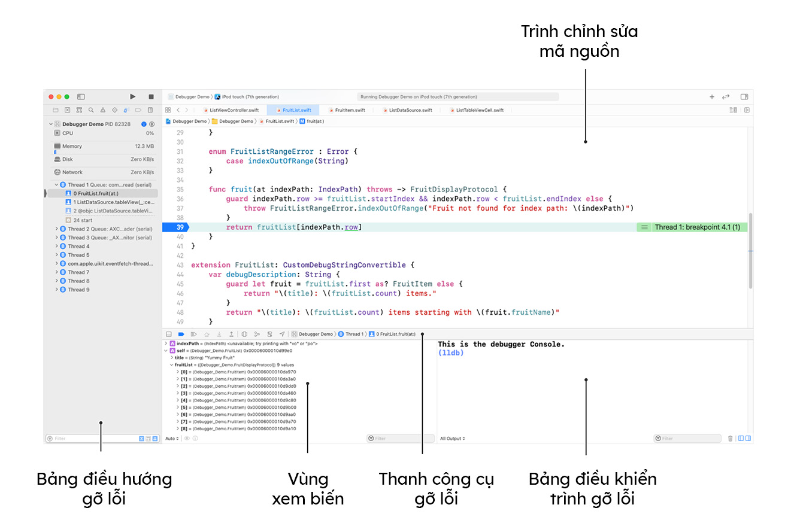Deactivate breakpoints in debug bar
Image resolution: width=797 pixels, height=532 pixels.
point(181,334)
